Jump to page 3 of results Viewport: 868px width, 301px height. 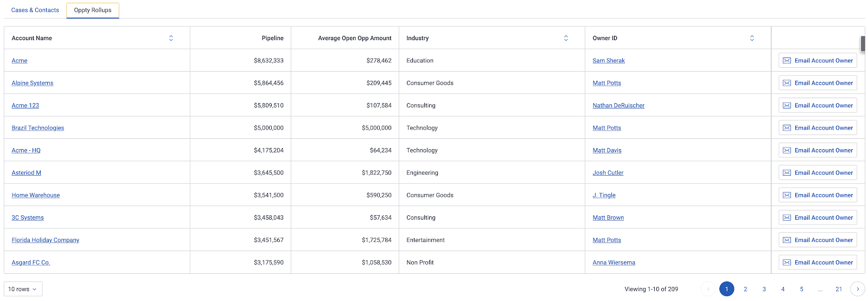(x=764, y=289)
